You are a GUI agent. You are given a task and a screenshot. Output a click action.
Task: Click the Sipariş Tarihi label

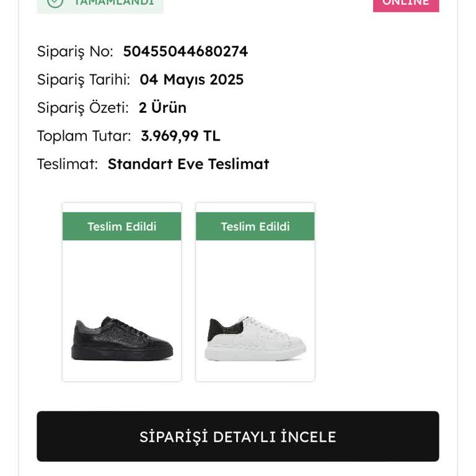pyautogui.click(x=83, y=80)
